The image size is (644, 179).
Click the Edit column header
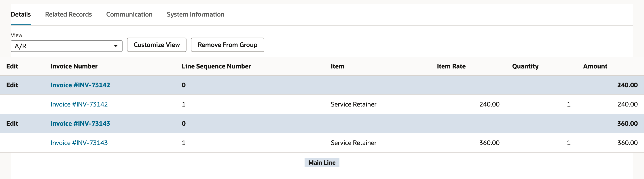[12, 66]
